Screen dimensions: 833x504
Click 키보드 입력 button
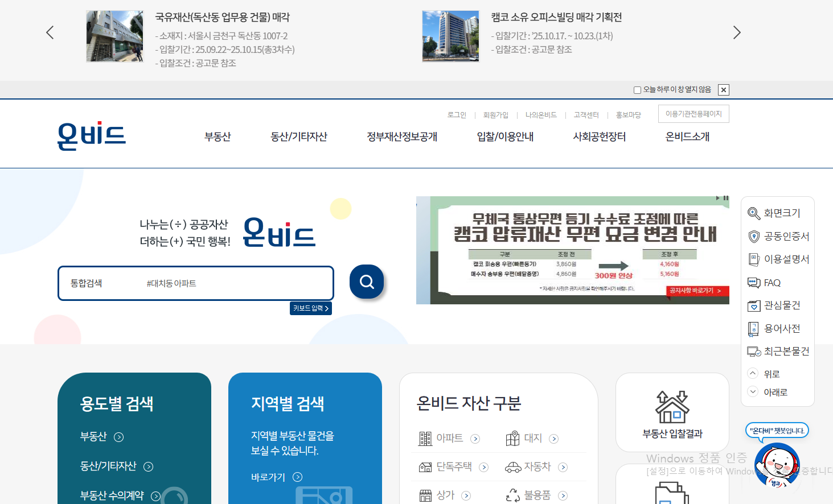(x=311, y=308)
